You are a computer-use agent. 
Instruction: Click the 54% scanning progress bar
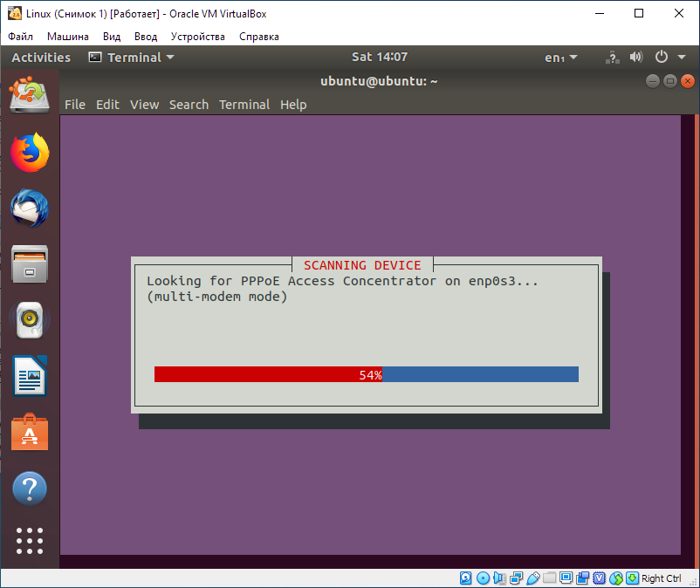367,374
